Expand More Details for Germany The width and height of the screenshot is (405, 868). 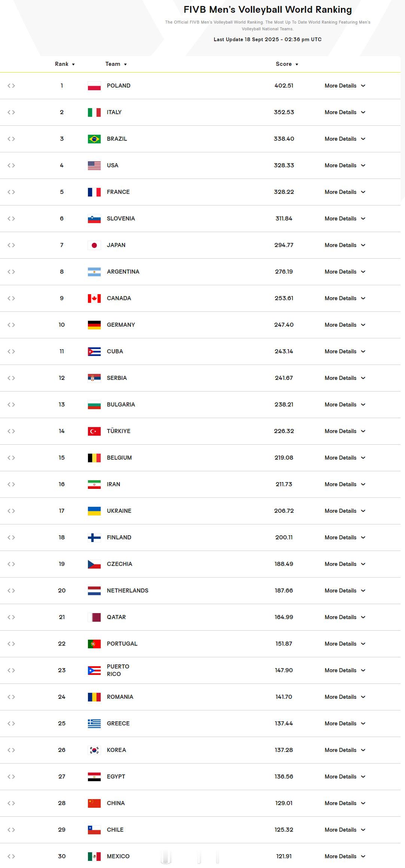pyautogui.click(x=345, y=325)
